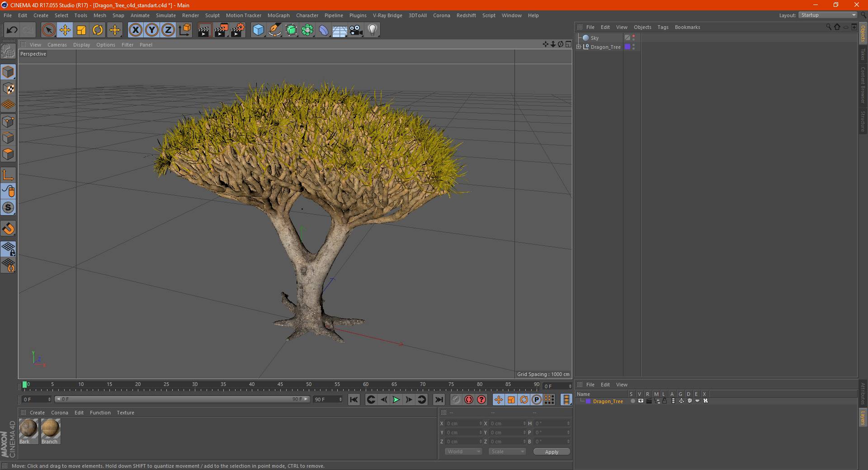The width and height of the screenshot is (868, 470).
Task: Toggle Locked Workplane icon
Action: [8, 249]
